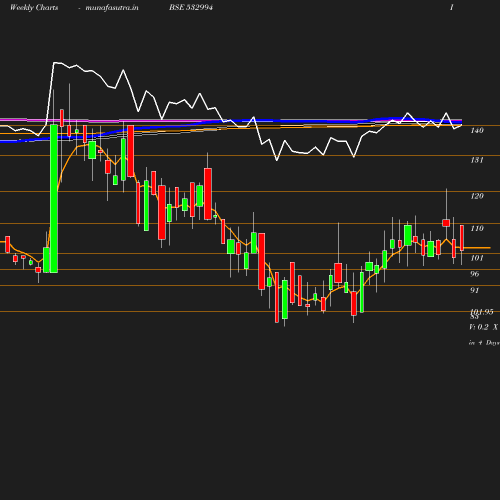Select the 91 price axis label
Screen dimensions: 500x500
coord(475,290)
